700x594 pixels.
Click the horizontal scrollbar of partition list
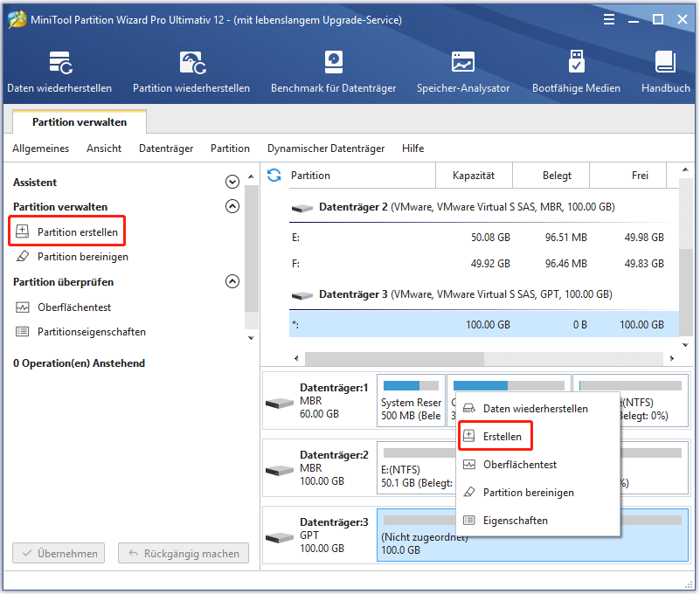[394, 358]
